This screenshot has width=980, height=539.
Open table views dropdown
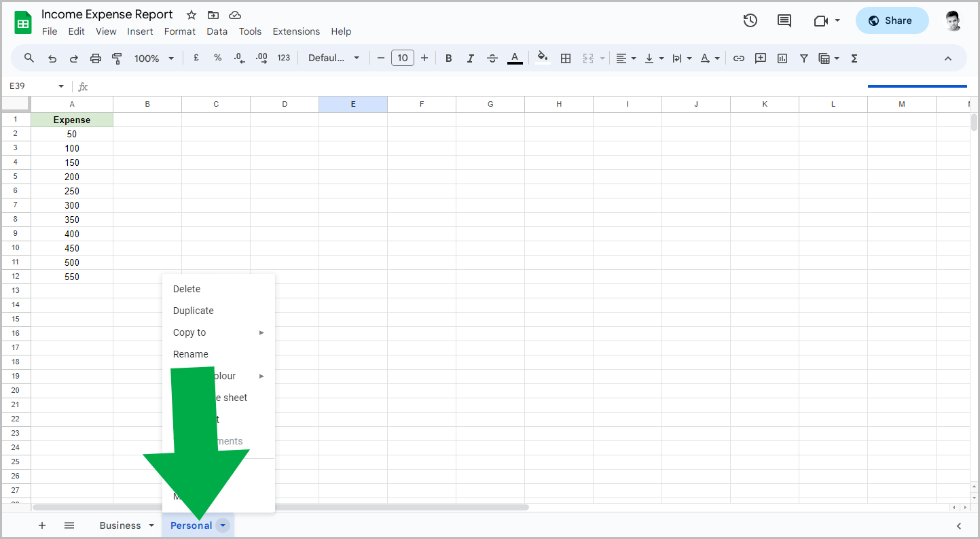[829, 58]
